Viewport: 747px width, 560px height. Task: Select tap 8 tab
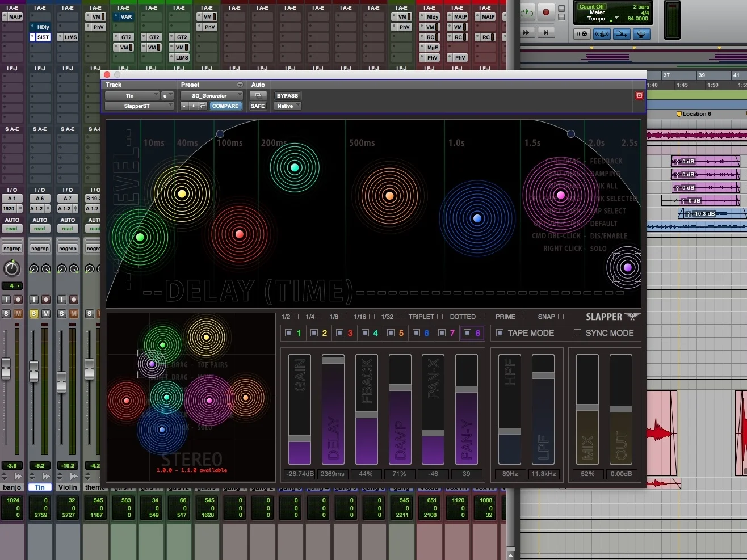coord(472,333)
